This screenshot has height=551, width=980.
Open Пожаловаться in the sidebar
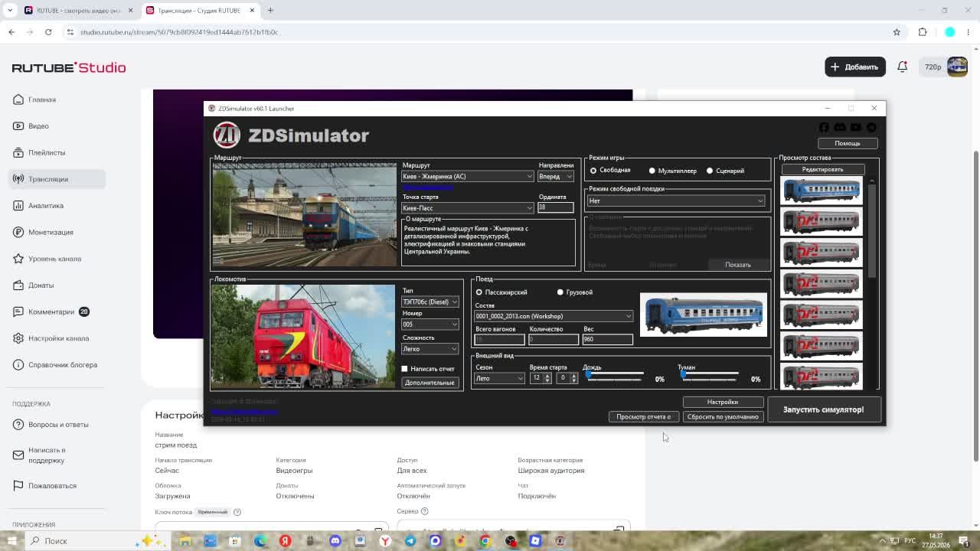[x=52, y=486]
